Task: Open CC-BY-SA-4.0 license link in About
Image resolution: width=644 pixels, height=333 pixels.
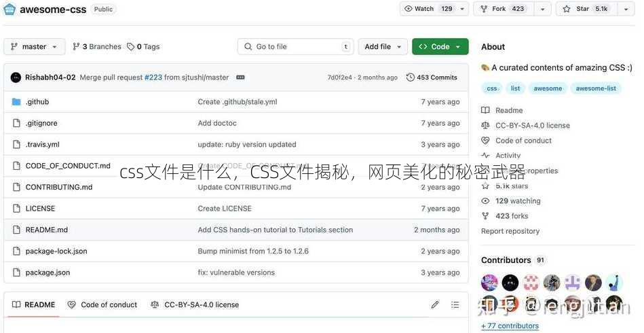Action: (526, 126)
